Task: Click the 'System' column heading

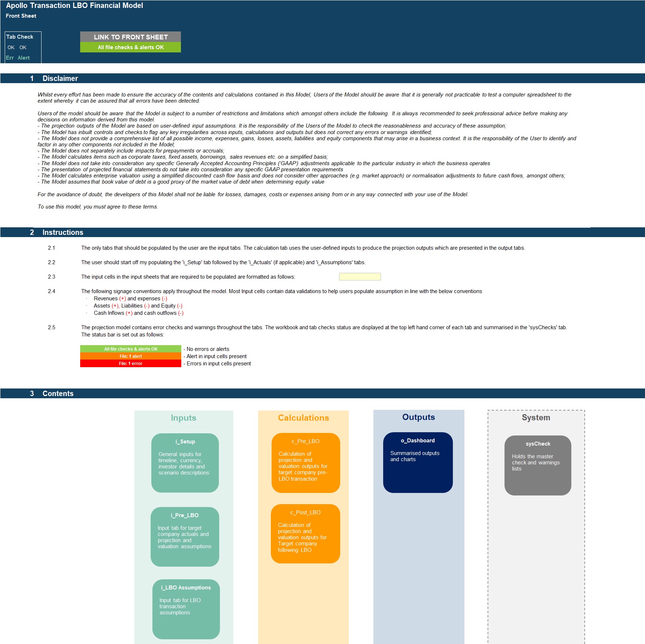Action: (536, 417)
